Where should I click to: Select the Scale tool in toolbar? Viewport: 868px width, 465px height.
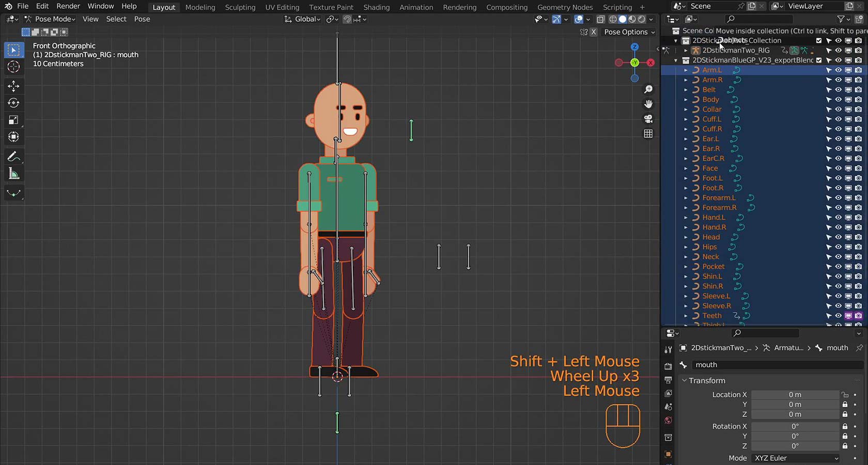coord(14,120)
